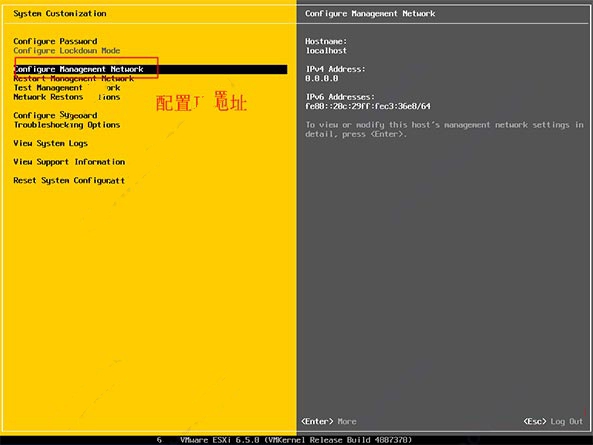The width and height of the screenshot is (593, 445).
Task: Select Configure Password menu entry
Action: tap(55, 41)
